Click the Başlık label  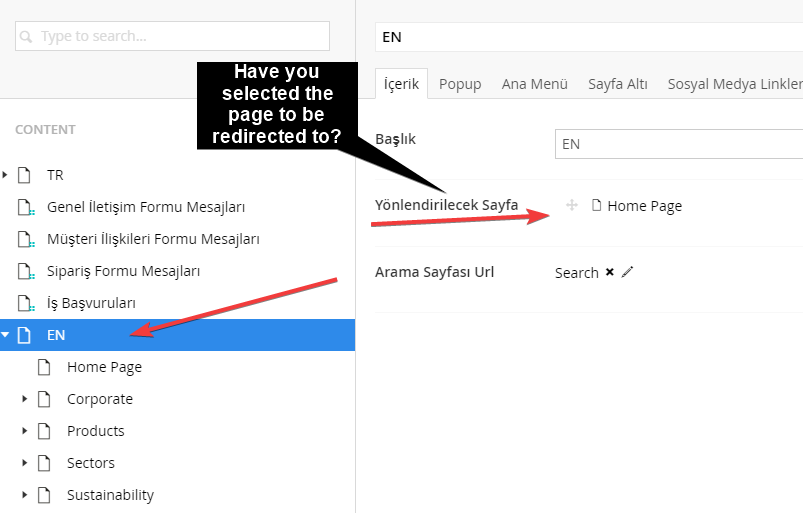[x=395, y=139]
